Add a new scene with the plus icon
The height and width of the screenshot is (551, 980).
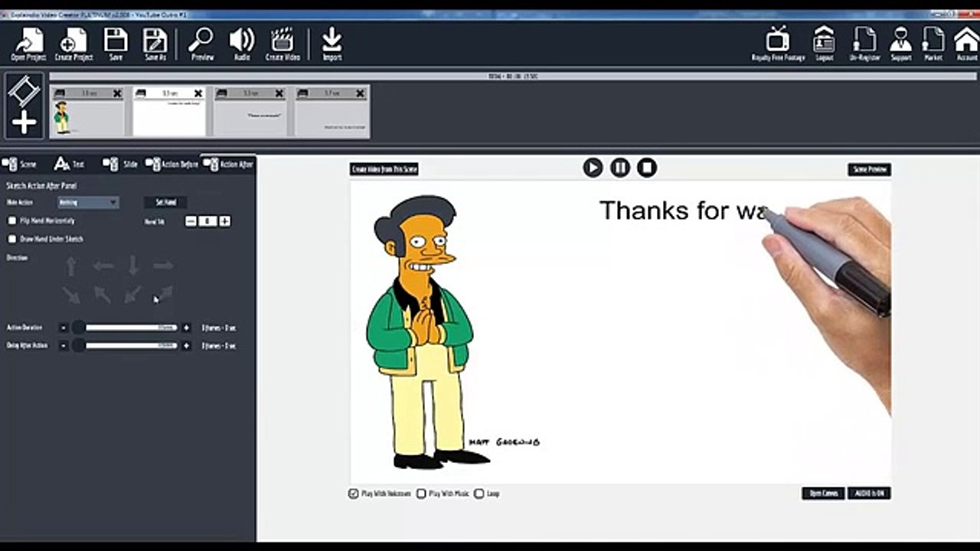click(x=24, y=122)
